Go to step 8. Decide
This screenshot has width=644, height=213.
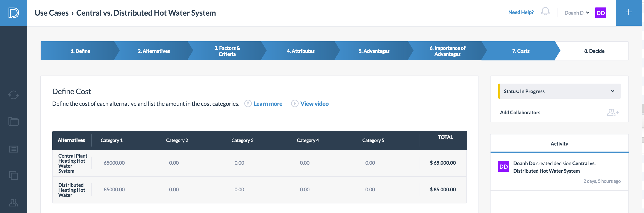(x=594, y=51)
